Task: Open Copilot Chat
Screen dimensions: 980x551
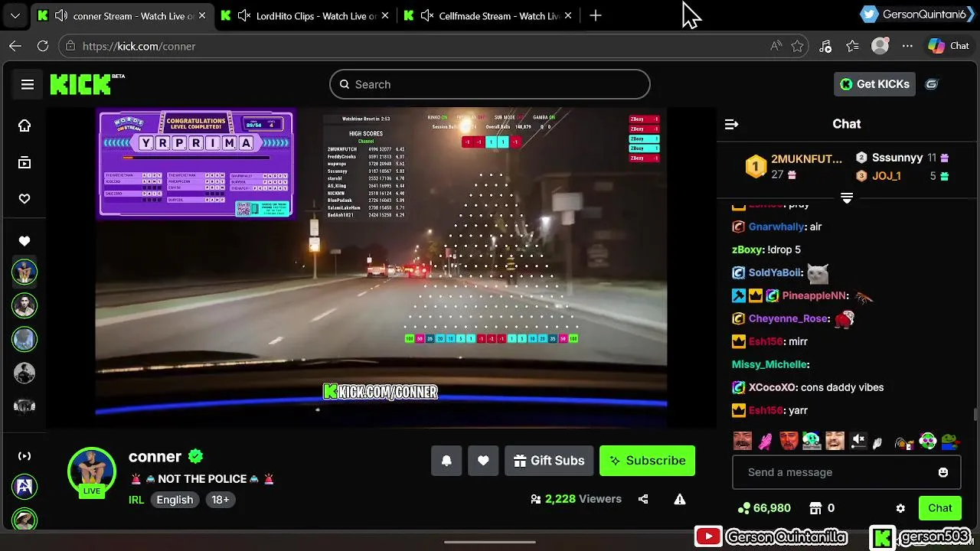Action: pos(949,46)
